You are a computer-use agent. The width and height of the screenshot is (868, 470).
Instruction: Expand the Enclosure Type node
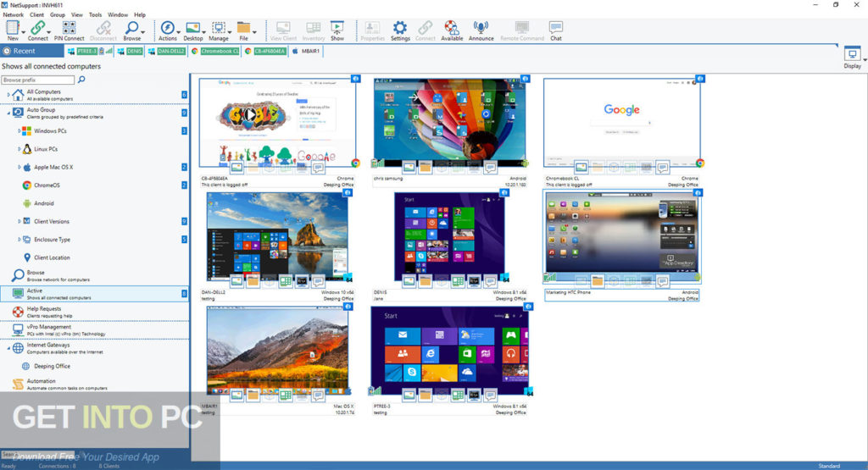pyautogui.click(x=19, y=240)
